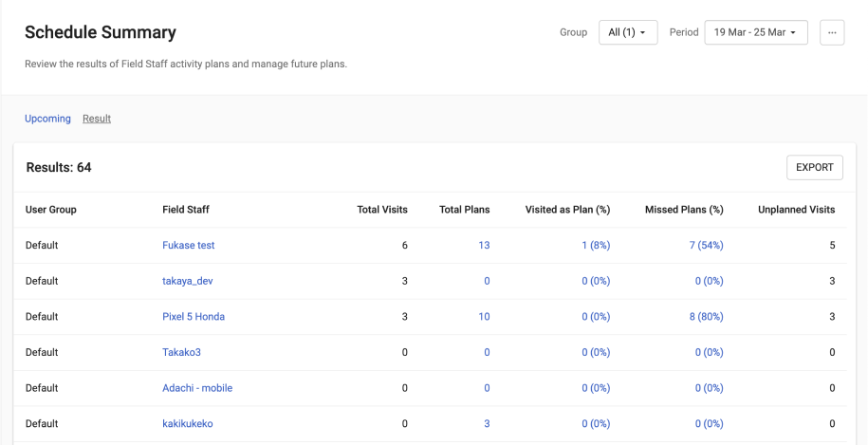Click Fukase test total visits value 6

[405, 245]
